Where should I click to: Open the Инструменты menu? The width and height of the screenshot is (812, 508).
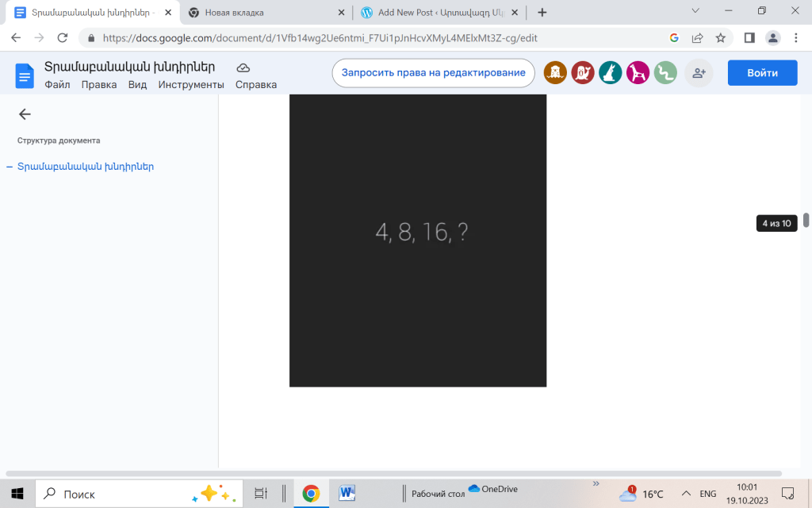click(x=191, y=85)
